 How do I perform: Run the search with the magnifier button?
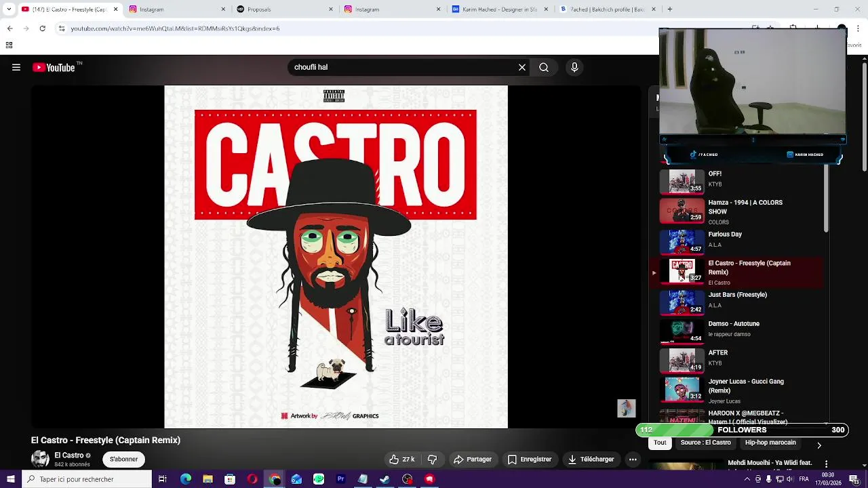coord(544,67)
